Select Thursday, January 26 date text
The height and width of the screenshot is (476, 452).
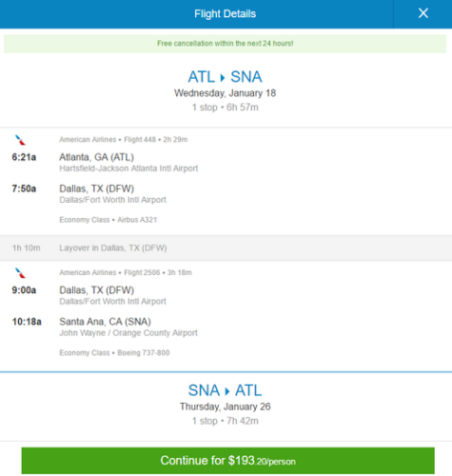tap(225, 407)
